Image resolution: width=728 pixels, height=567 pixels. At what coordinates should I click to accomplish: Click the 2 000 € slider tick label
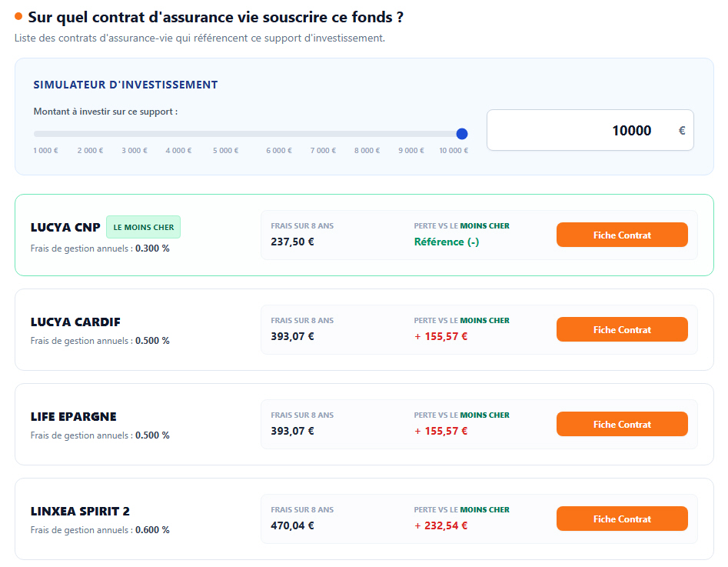(x=90, y=151)
